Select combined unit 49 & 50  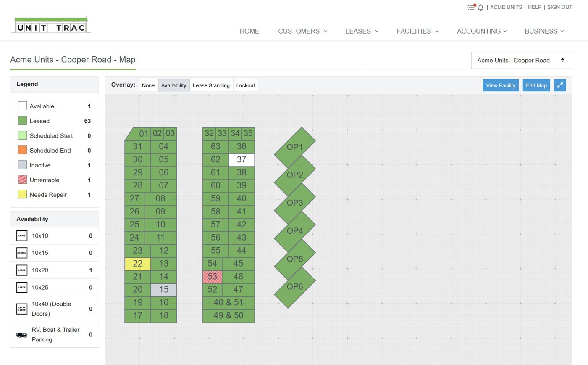pyautogui.click(x=228, y=316)
